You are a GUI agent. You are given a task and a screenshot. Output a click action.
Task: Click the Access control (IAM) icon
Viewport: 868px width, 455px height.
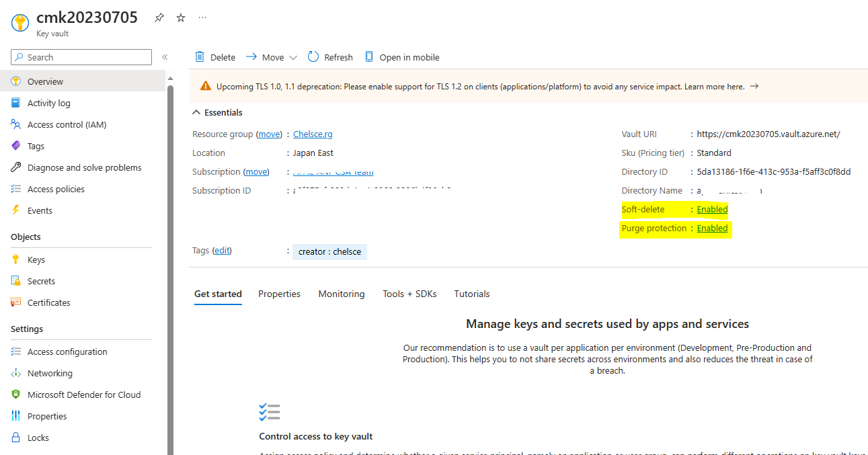tap(16, 124)
